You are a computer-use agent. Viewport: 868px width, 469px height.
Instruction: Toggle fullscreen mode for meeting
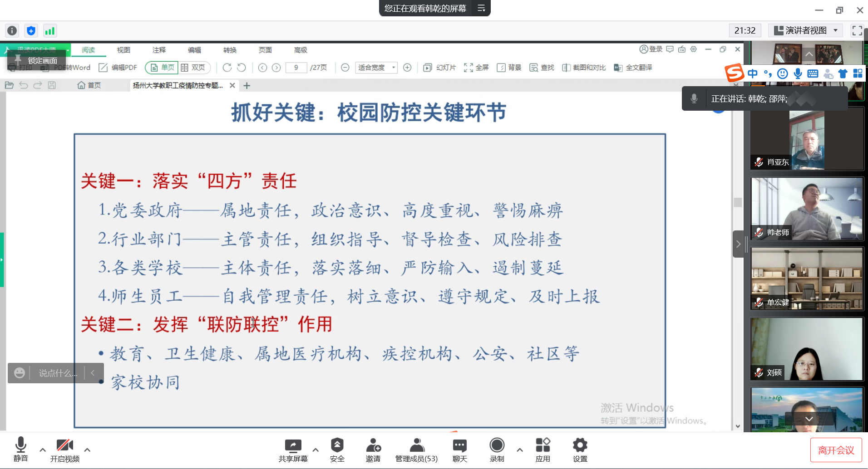tap(857, 30)
